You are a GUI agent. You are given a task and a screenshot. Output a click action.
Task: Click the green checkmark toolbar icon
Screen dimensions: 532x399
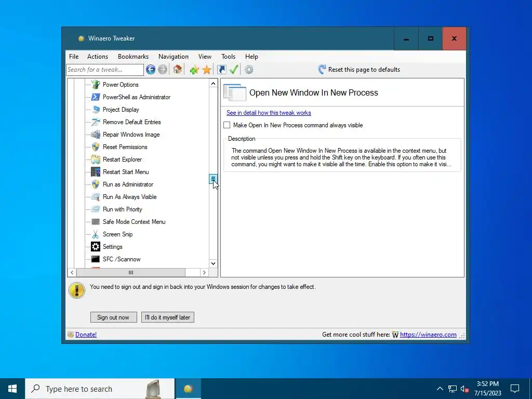click(234, 70)
